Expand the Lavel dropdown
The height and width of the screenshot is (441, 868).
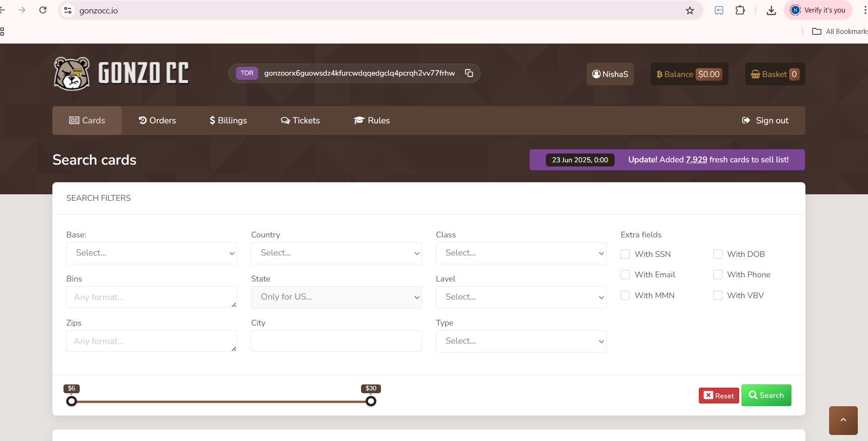(x=521, y=297)
